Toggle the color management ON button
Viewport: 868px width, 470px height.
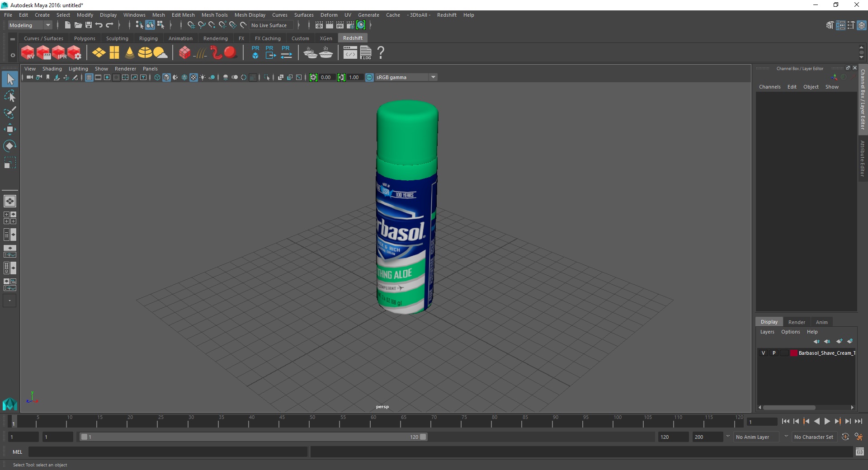pyautogui.click(x=369, y=77)
